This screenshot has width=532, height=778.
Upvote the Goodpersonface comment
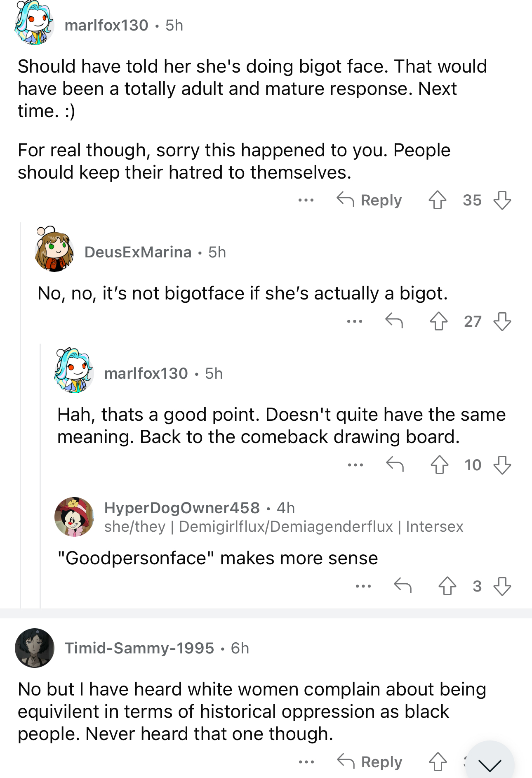click(x=447, y=586)
